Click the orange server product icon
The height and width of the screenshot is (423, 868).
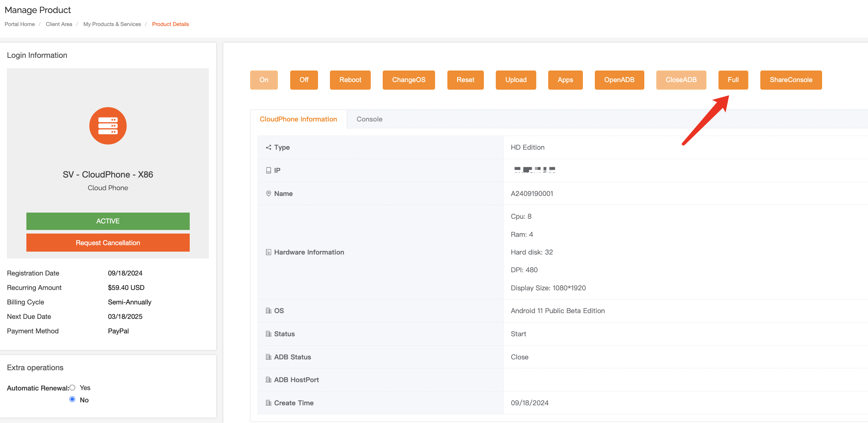108,126
